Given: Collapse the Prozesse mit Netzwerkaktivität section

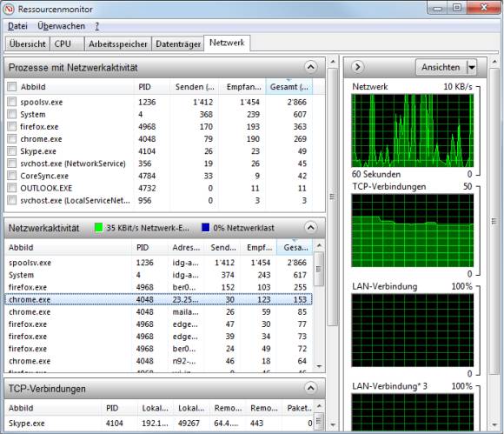Looking at the screenshot, I should point(310,67).
